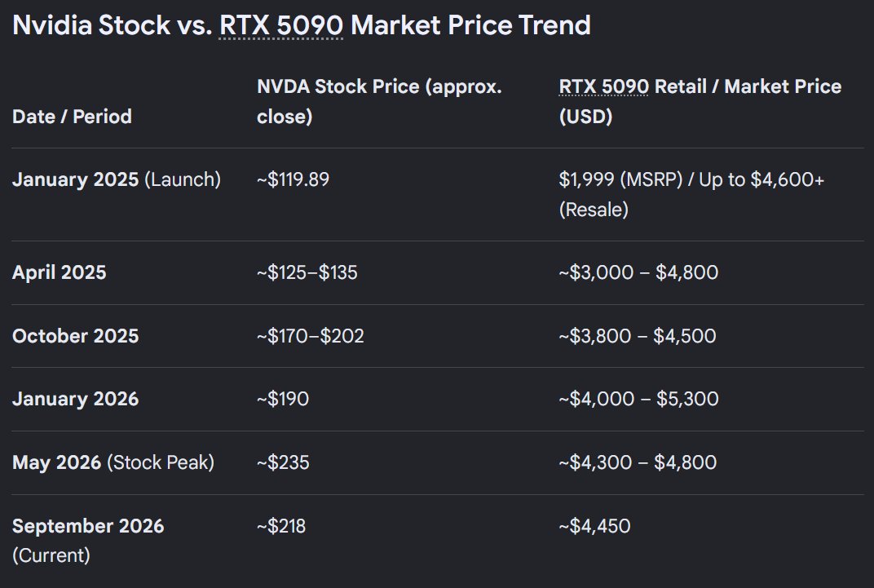
Task: Select the Date / Period column header
Action: click(72, 117)
